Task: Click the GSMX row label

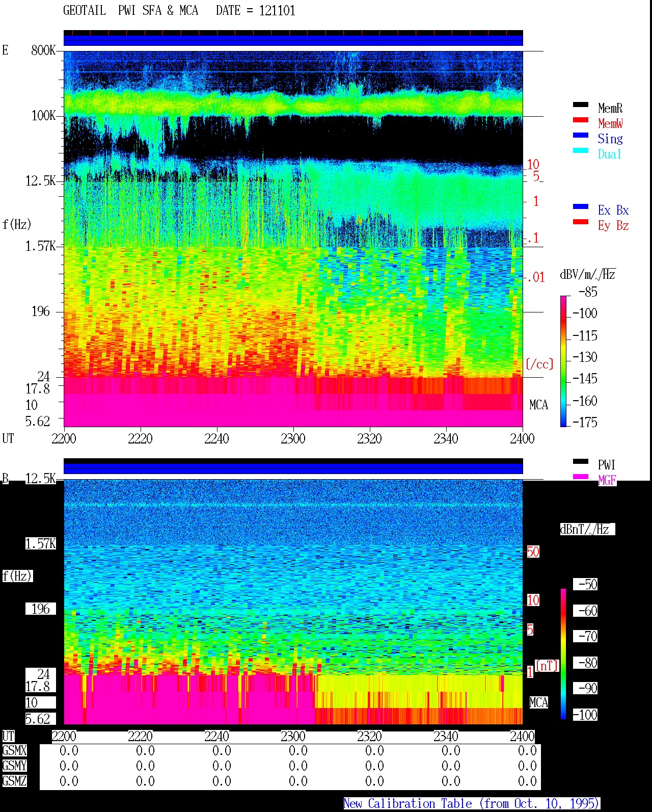Action: click(14, 751)
